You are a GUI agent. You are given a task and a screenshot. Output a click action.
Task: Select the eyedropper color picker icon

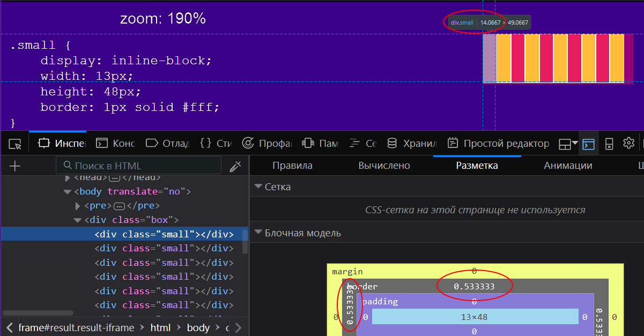point(235,166)
